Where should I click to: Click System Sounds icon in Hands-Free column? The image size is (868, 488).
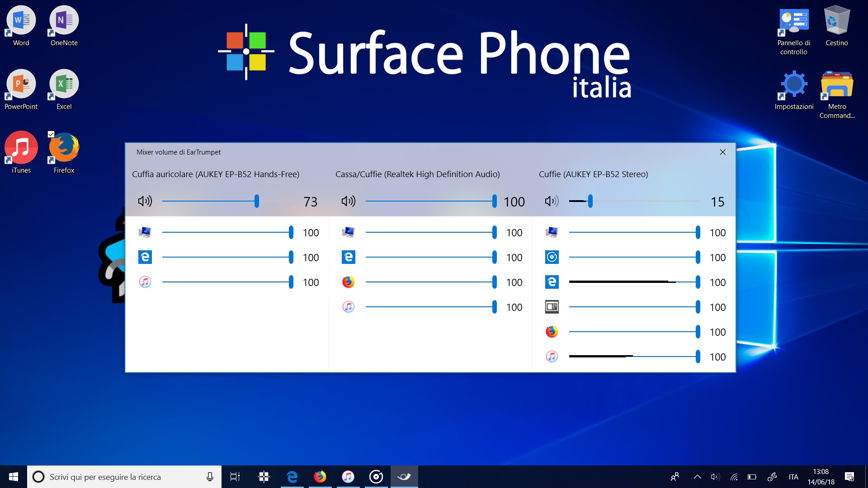coord(145,232)
